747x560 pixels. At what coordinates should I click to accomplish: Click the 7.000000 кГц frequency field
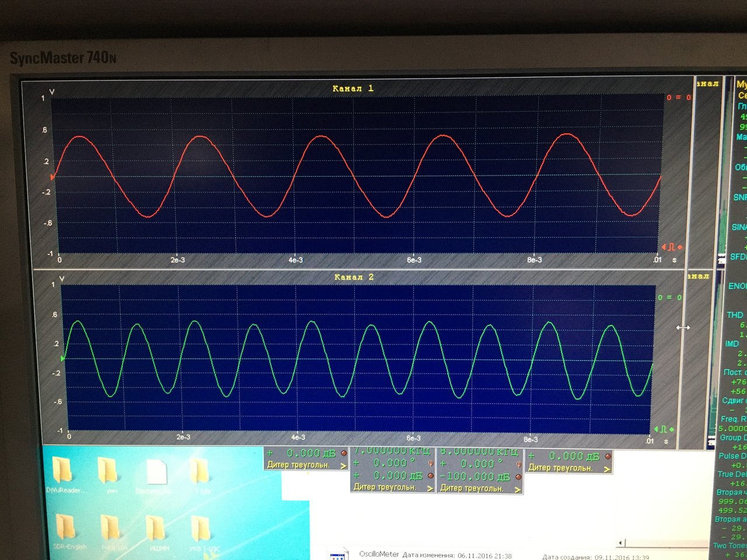[x=392, y=451]
